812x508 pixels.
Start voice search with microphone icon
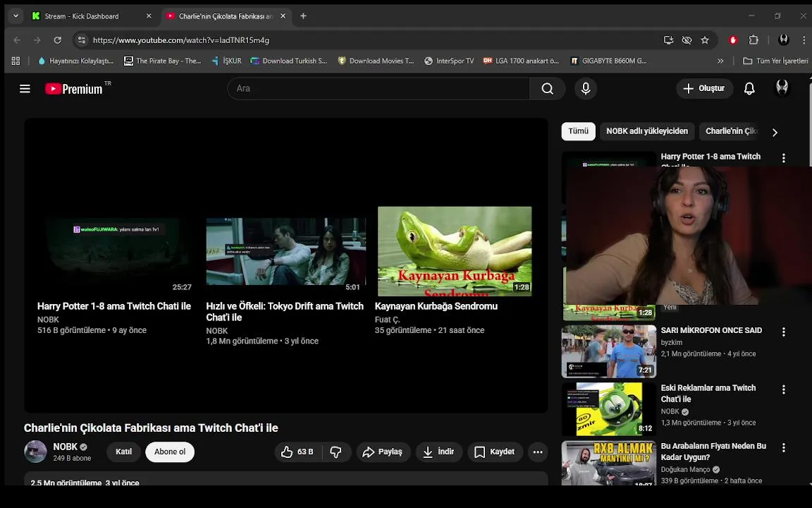pyautogui.click(x=586, y=89)
